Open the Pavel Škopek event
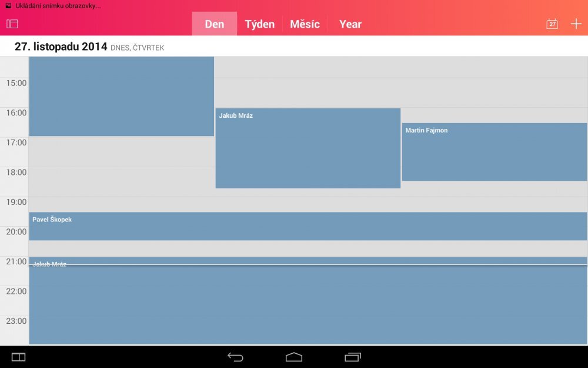Screen dimensions: 588x368 click(x=308, y=226)
